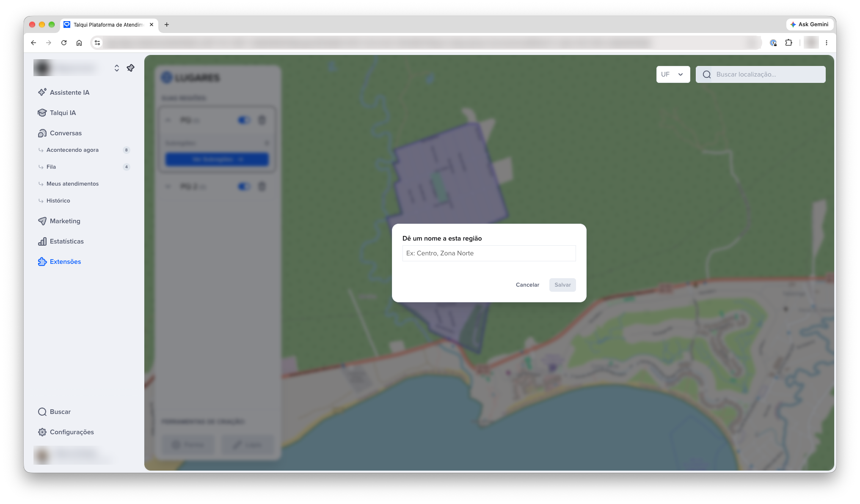Screen dimensions: 860x504
Task: Click the browser back arrow
Action: pos(33,43)
